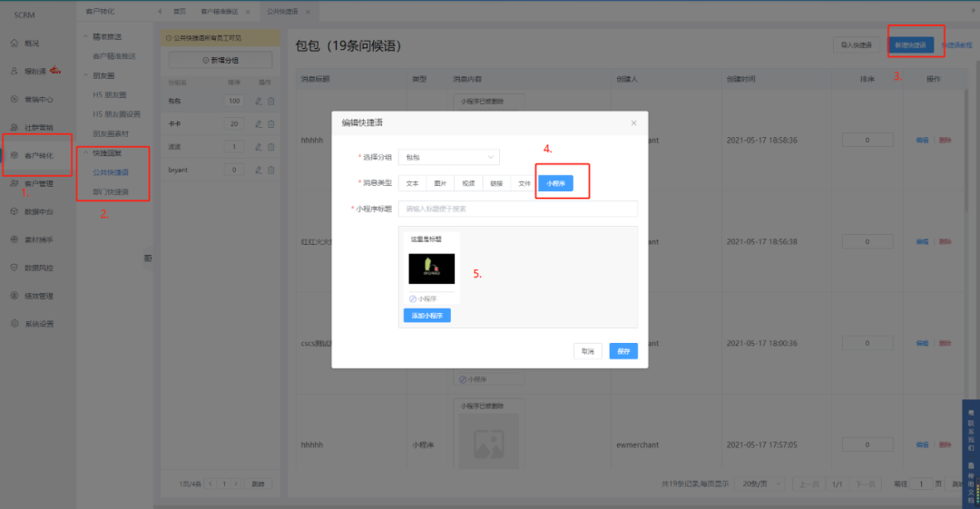
Task: Click the trash icon for 卡卡 group
Action: click(x=270, y=123)
